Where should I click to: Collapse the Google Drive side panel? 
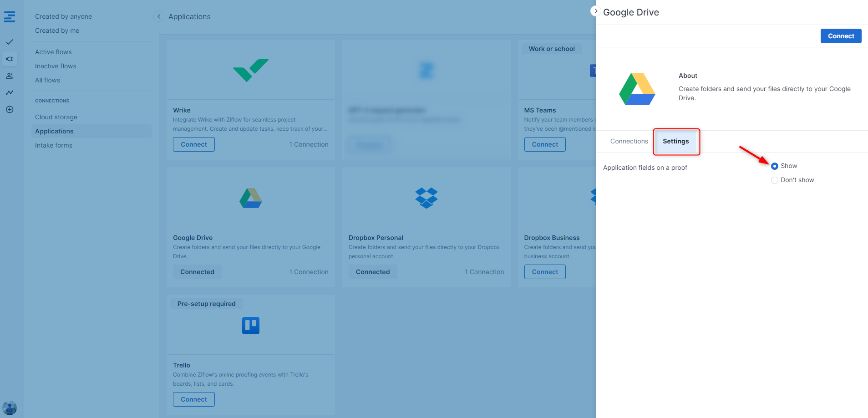[595, 11]
